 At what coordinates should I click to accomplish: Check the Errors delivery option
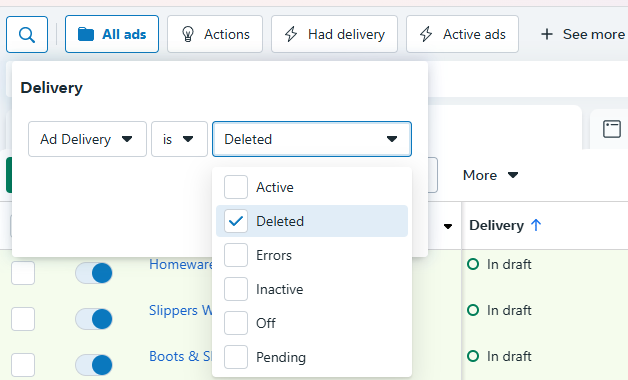point(236,255)
